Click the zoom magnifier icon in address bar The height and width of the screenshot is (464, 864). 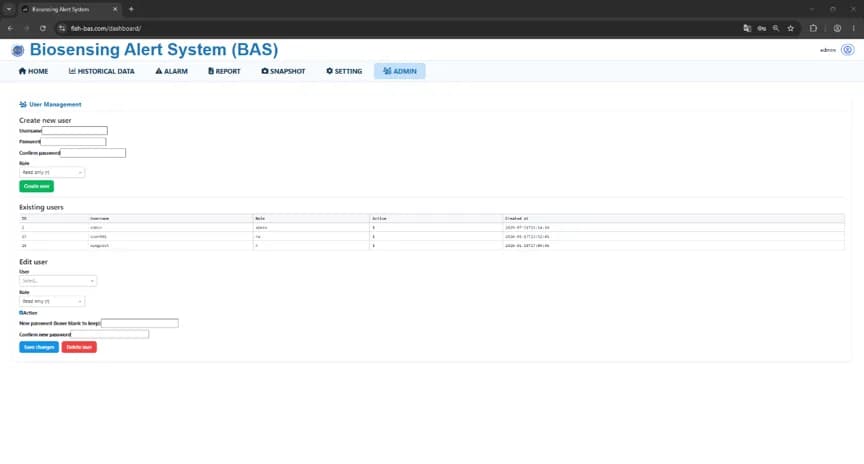click(776, 28)
